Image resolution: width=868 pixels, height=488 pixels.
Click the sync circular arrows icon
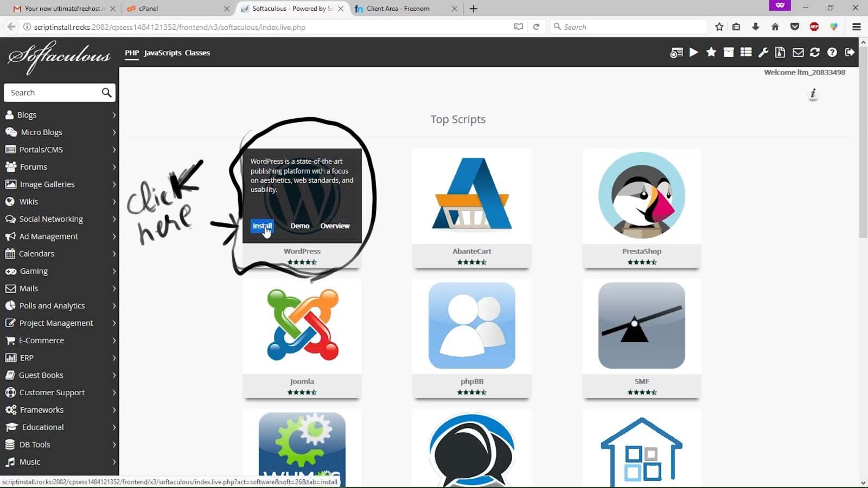815,52
